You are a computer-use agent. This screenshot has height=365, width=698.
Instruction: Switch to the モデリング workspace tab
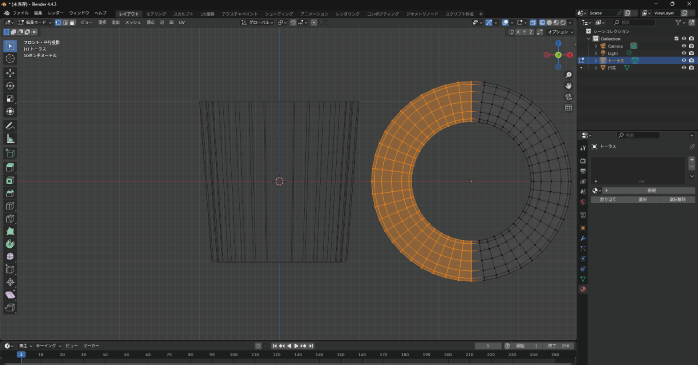(156, 14)
